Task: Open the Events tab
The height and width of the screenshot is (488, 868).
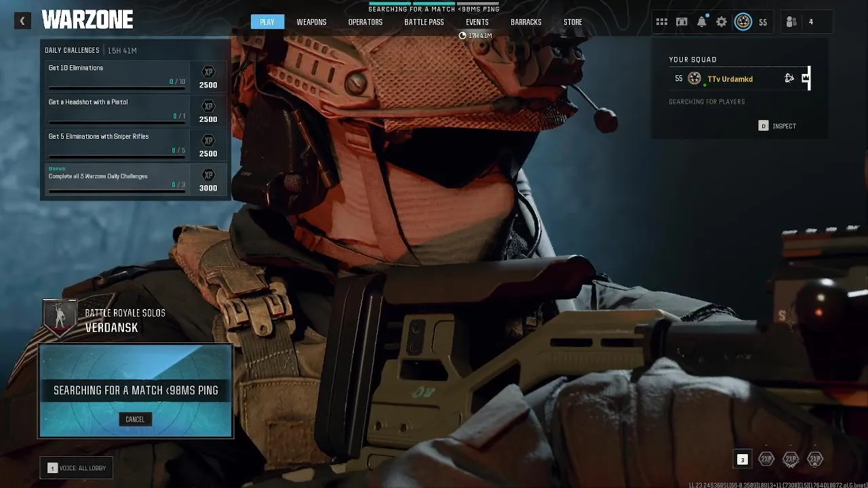Action: click(x=477, y=22)
